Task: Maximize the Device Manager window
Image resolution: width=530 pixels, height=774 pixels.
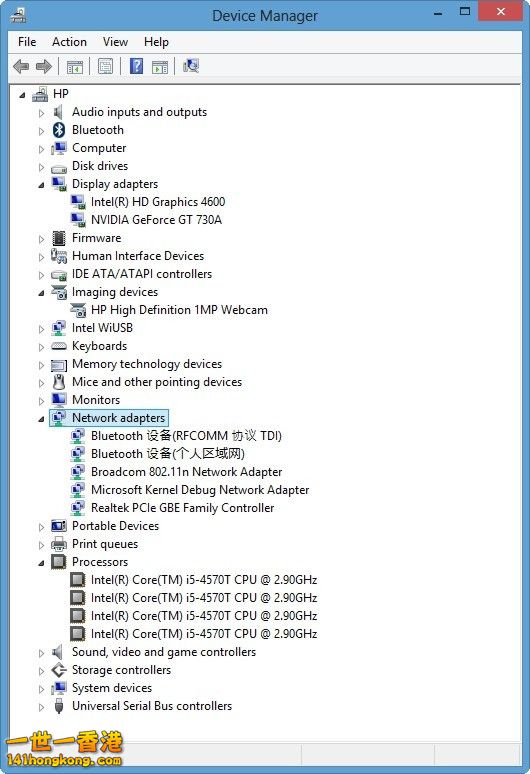Action: (464, 12)
